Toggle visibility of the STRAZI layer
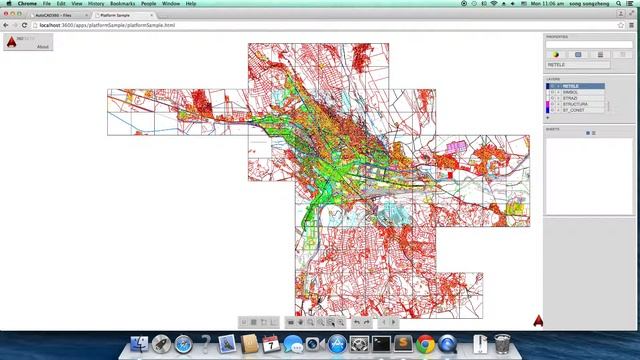This screenshot has width=640, height=360. tap(552, 98)
